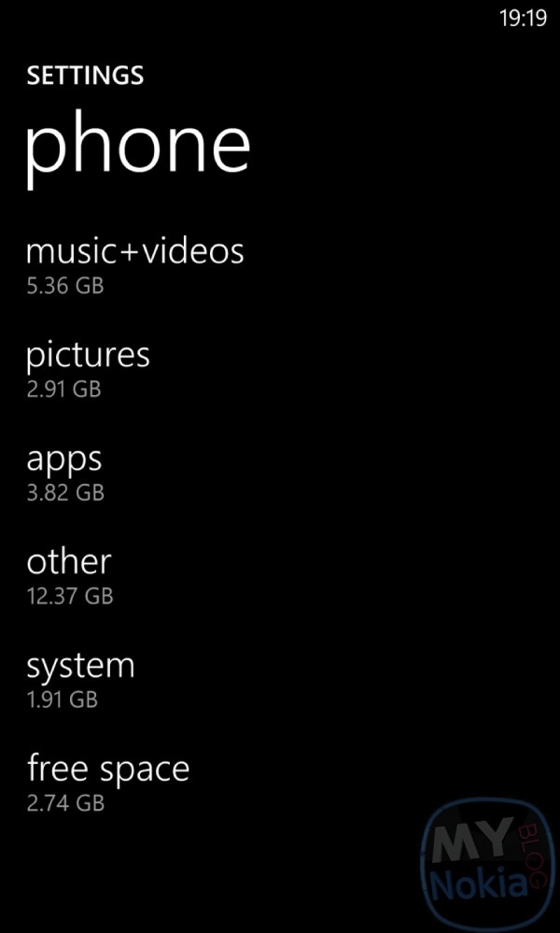Viewport: 560px width, 933px height.
Task: Select the free space entry
Action: (107, 769)
